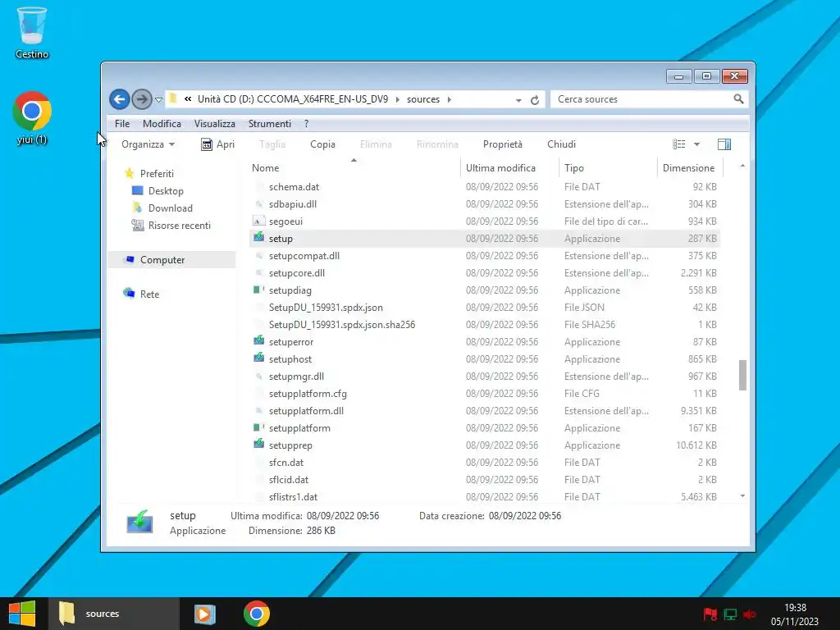Expand the Organizza dropdown
Image resolution: width=840 pixels, height=630 pixels.
(148, 144)
